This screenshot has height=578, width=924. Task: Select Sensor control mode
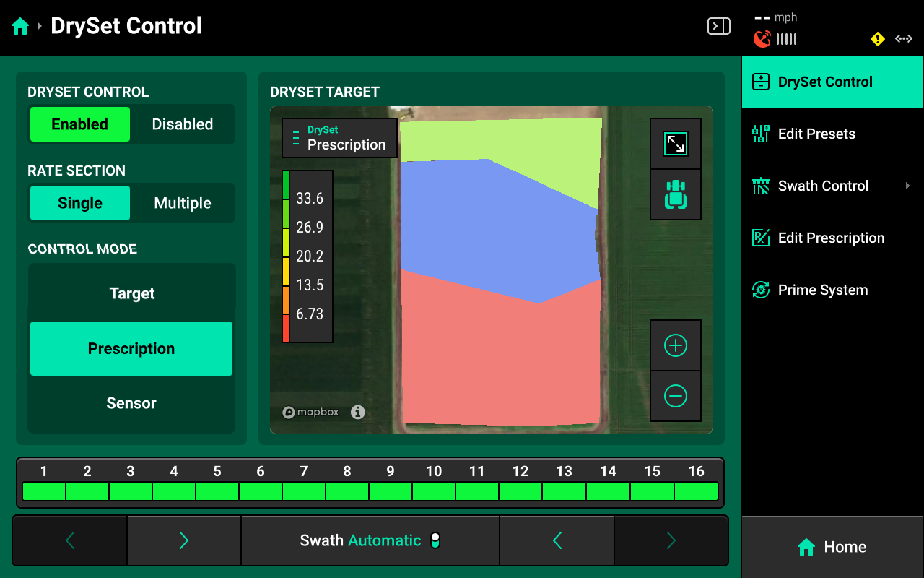[x=131, y=403]
